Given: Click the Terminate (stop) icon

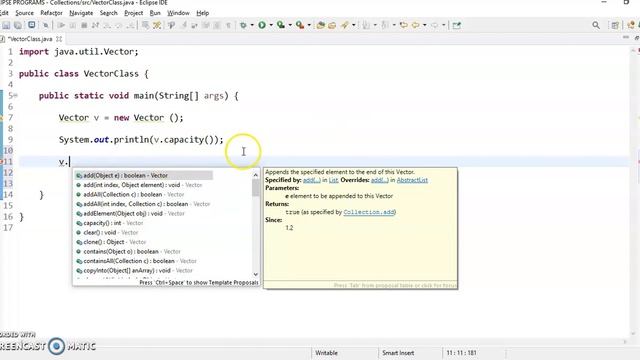Looking at the screenshot, I should 84,25.
